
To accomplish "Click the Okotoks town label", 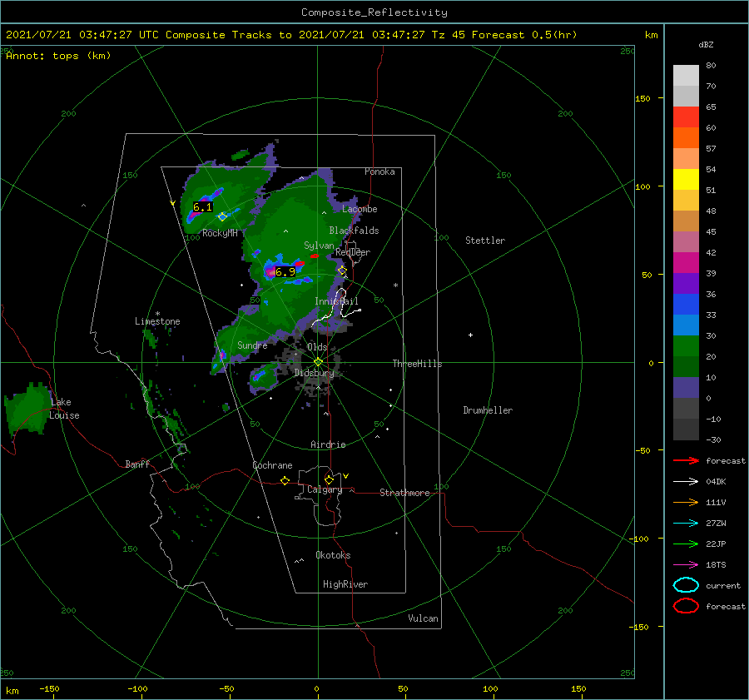I will pyautogui.click(x=333, y=555).
